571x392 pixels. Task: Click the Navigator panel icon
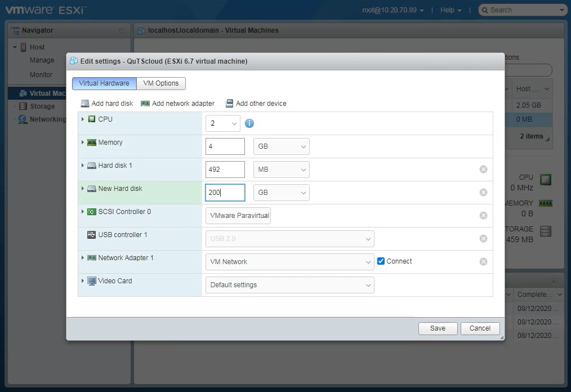pyautogui.click(x=15, y=30)
